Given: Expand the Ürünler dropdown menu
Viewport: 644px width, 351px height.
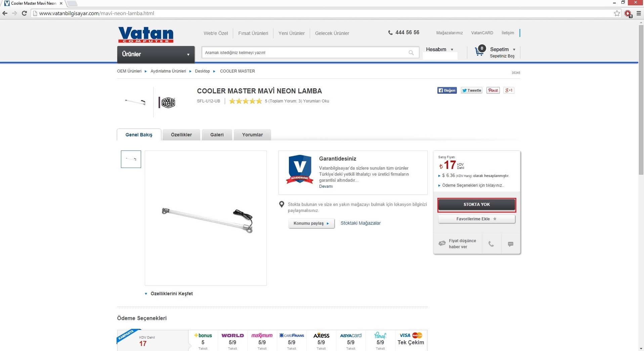Looking at the screenshot, I should (x=156, y=54).
